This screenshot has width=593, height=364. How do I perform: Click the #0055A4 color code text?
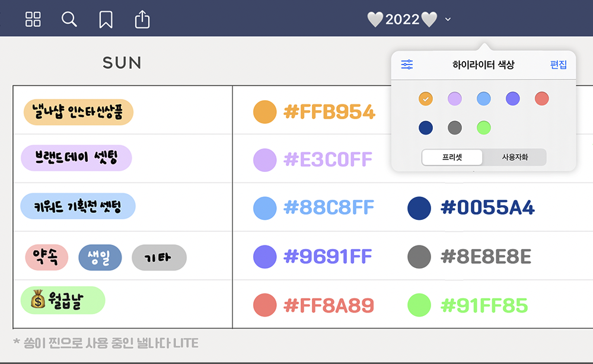pos(487,207)
